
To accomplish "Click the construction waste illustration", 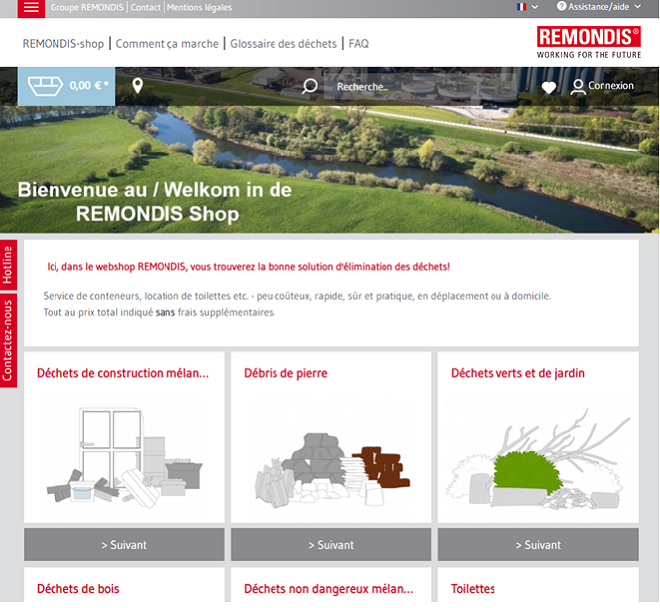I will 125,457.
